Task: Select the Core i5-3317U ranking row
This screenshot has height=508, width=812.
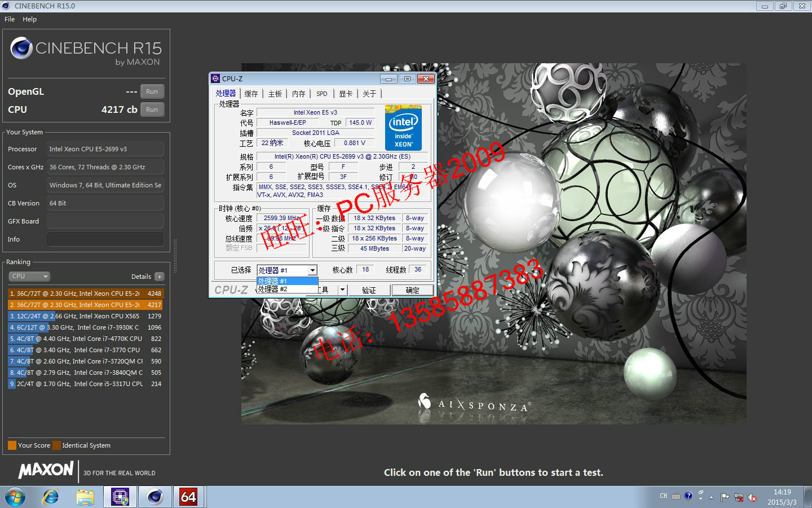Action: (85, 384)
